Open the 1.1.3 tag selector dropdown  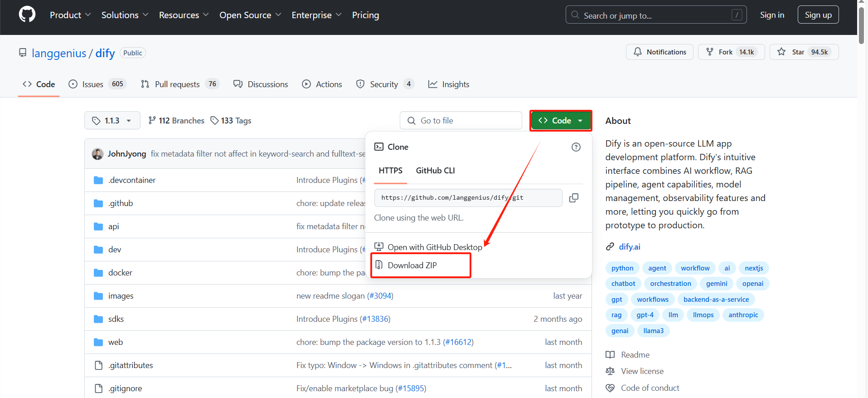coord(112,120)
